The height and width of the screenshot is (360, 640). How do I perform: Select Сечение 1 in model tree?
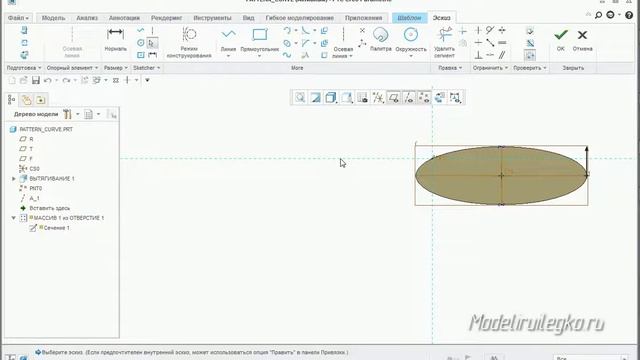(x=49, y=228)
